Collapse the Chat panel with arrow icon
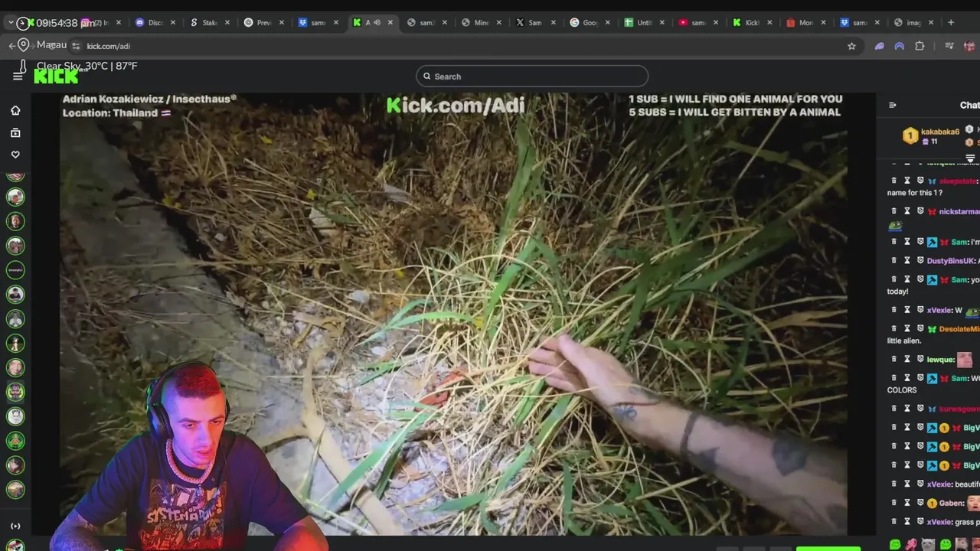 coord(892,105)
